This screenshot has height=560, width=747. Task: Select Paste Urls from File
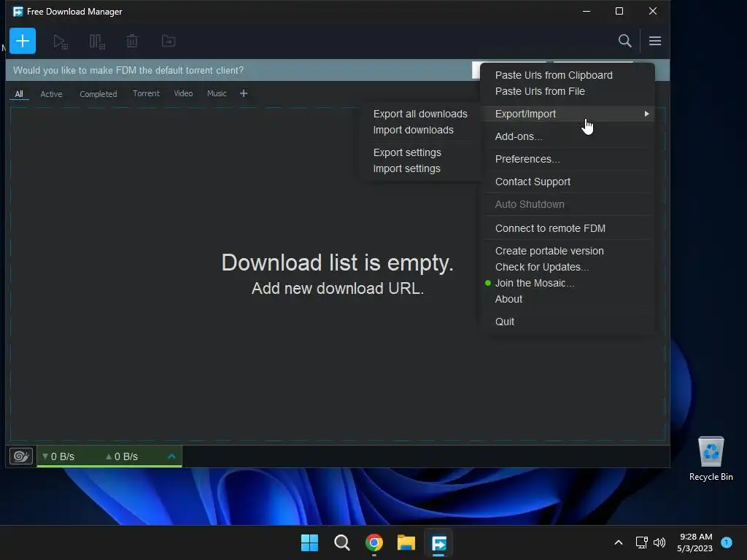point(540,91)
